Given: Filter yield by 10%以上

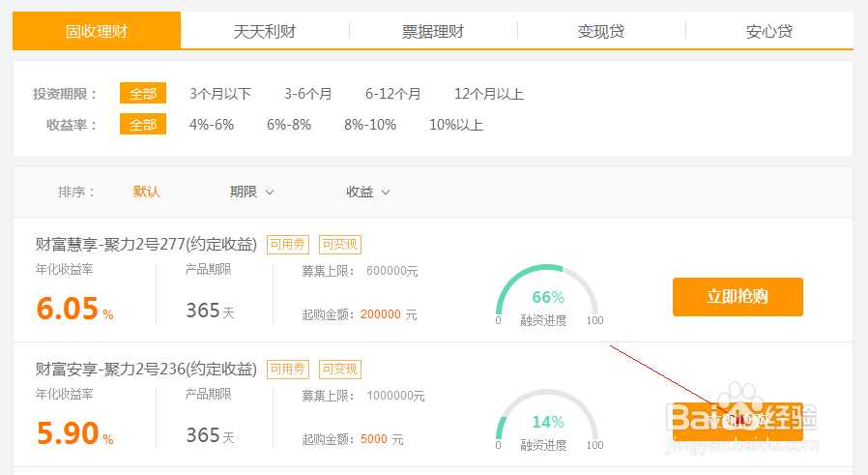Looking at the screenshot, I should pyautogui.click(x=456, y=125).
